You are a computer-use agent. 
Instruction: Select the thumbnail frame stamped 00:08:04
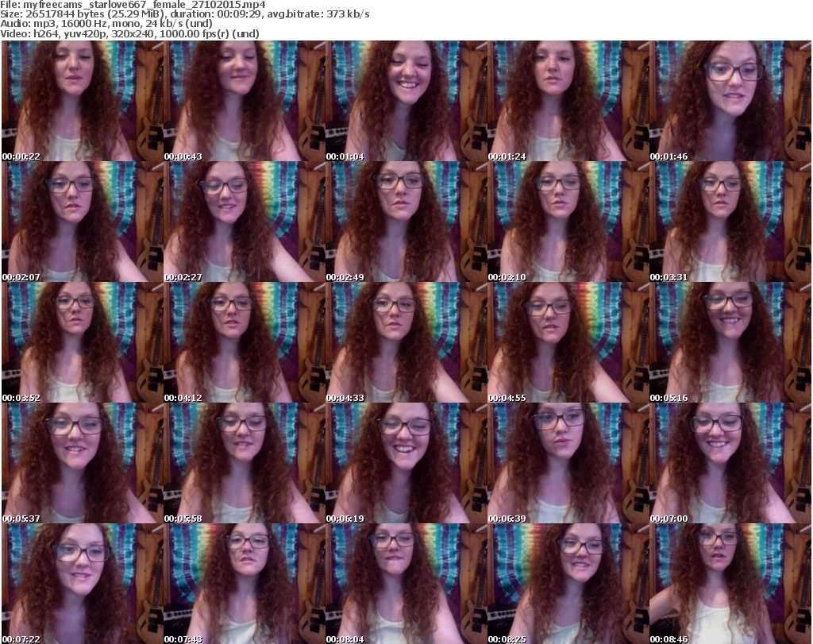coord(406,584)
